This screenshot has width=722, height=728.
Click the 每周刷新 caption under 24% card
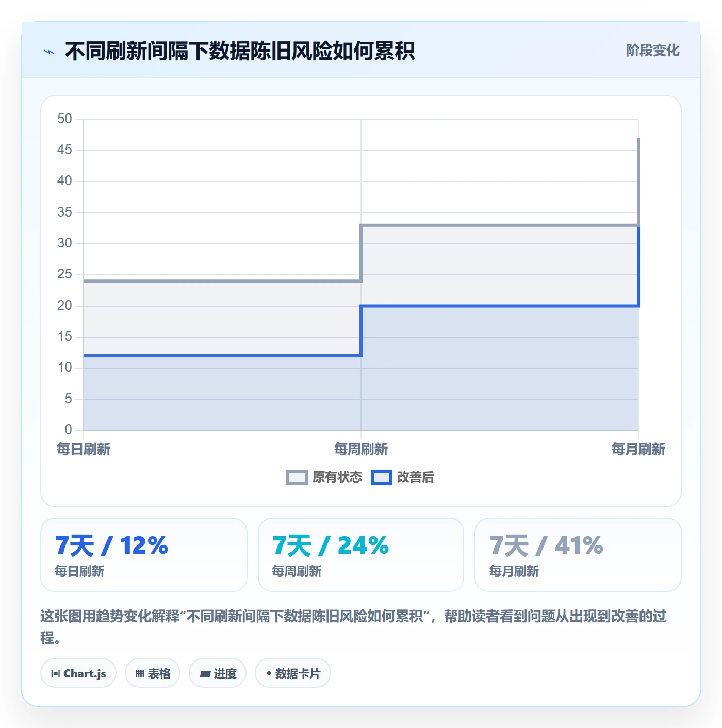point(297,571)
